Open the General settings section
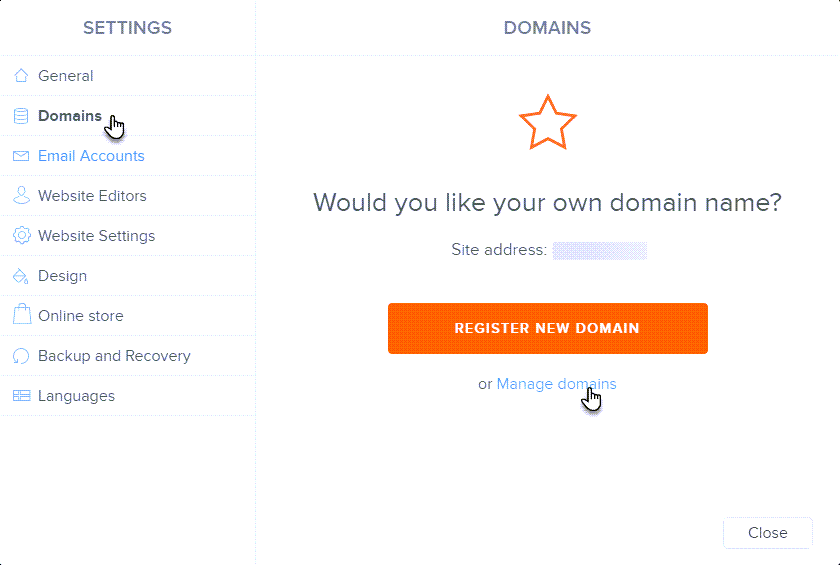 [x=66, y=76]
